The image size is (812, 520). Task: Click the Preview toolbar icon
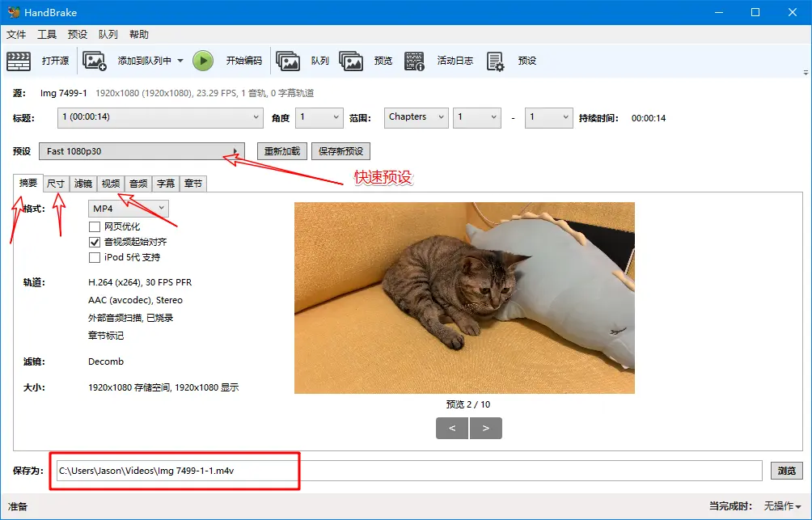click(351, 61)
